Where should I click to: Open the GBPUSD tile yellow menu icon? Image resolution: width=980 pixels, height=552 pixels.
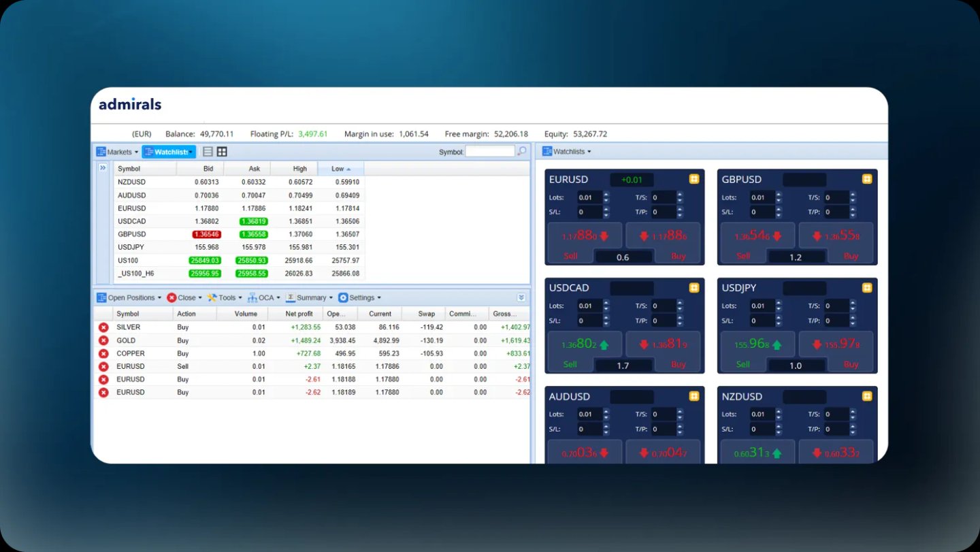click(867, 179)
